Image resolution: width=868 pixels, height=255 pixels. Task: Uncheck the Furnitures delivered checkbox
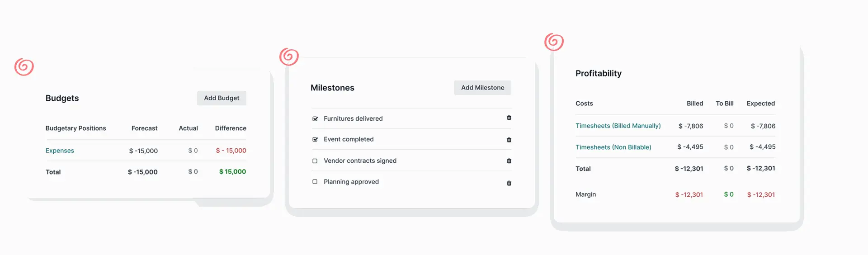pyautogui.click(x=315, y=119)
